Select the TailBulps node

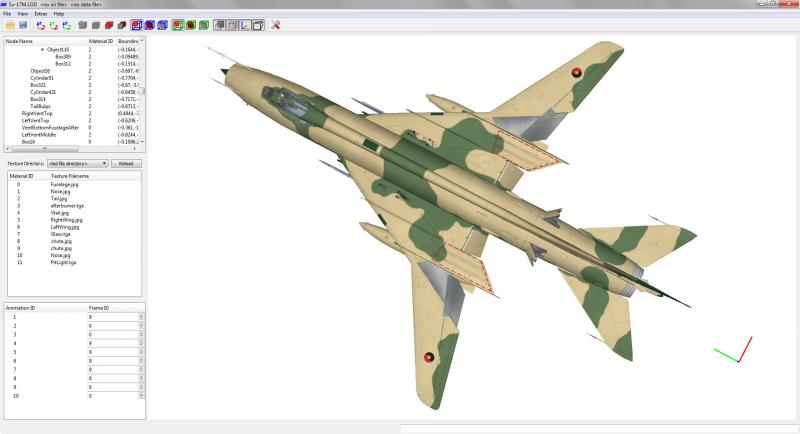[x=40, y=106]
